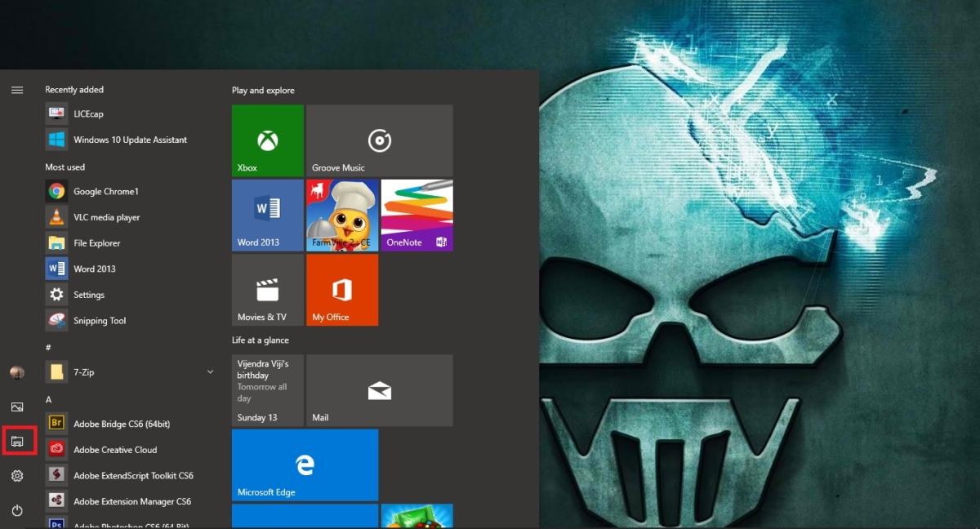The width and height of the screenshot is (980, 529).
Task: Click the Documents icon highlighted in red
Action: coord(17,441)
